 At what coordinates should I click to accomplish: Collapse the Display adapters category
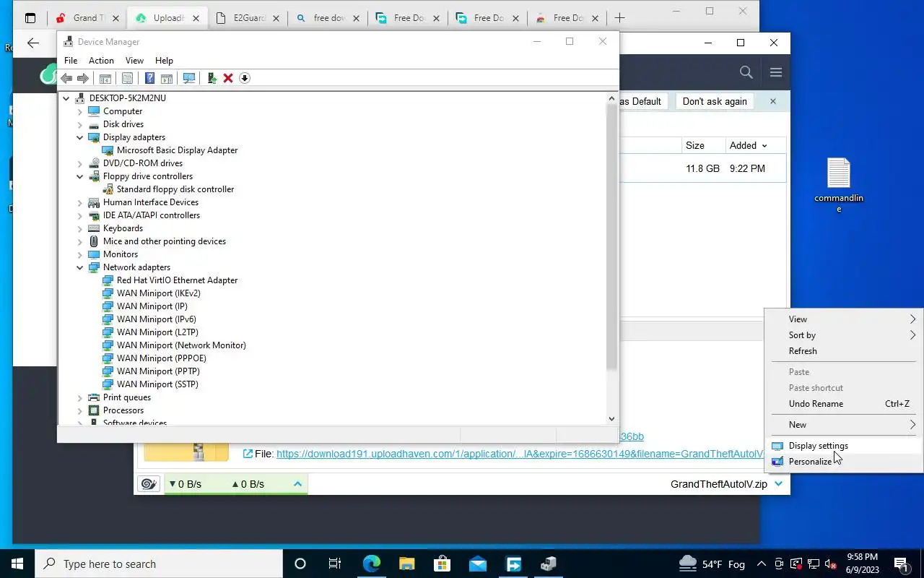(x=80, y=137)
